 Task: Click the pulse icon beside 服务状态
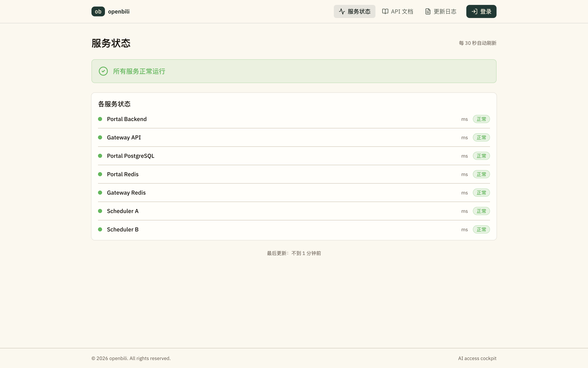pyautogui.click(x=342, y=11)
